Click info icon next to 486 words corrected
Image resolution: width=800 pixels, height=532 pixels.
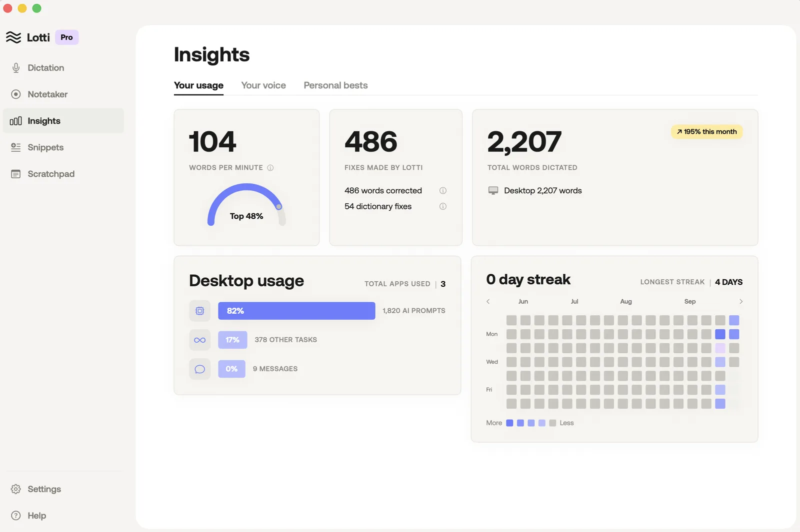click(443, 191)
